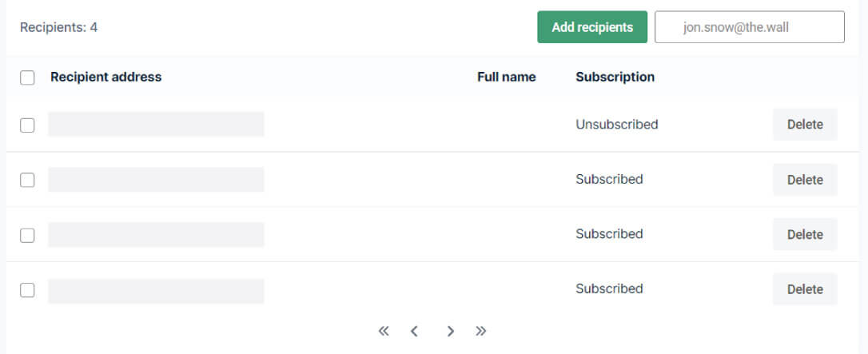
Task: Remove the last recipient with Delete
Action: (805, 289)
